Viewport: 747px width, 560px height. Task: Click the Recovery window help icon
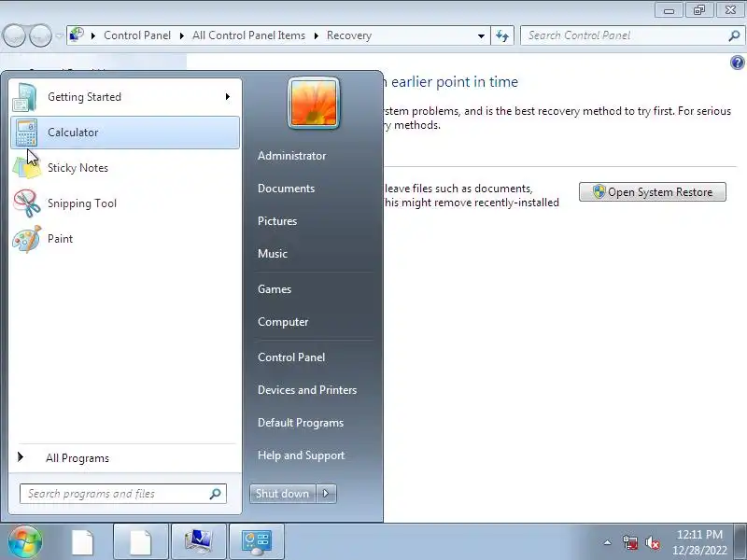click(737, 63)
